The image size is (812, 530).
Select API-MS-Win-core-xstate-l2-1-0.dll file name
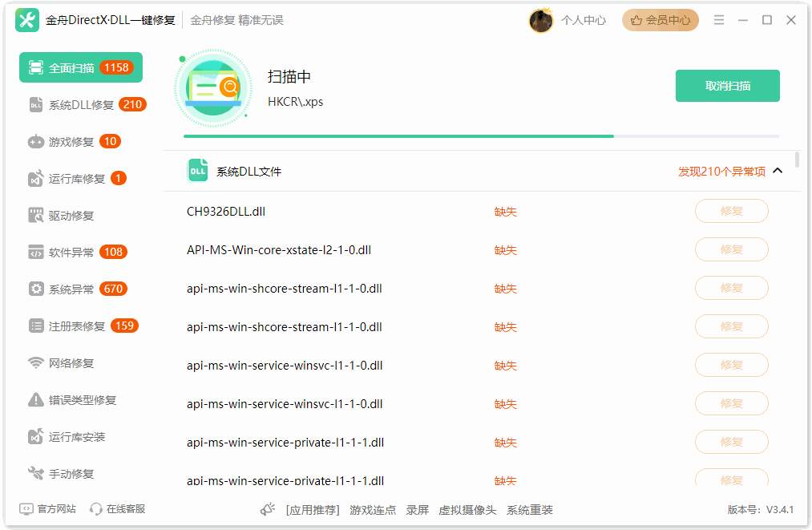tap(279, 249)
